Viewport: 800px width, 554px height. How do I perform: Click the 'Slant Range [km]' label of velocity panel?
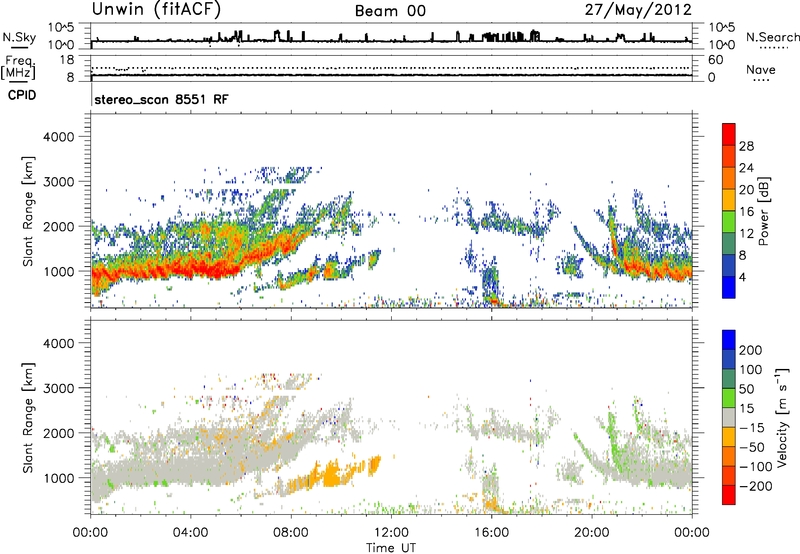[x=28, y=417]
